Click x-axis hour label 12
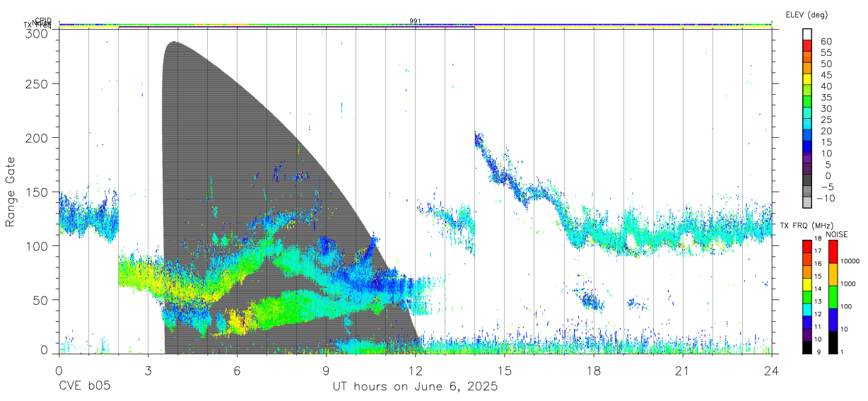 pos(416,371)
